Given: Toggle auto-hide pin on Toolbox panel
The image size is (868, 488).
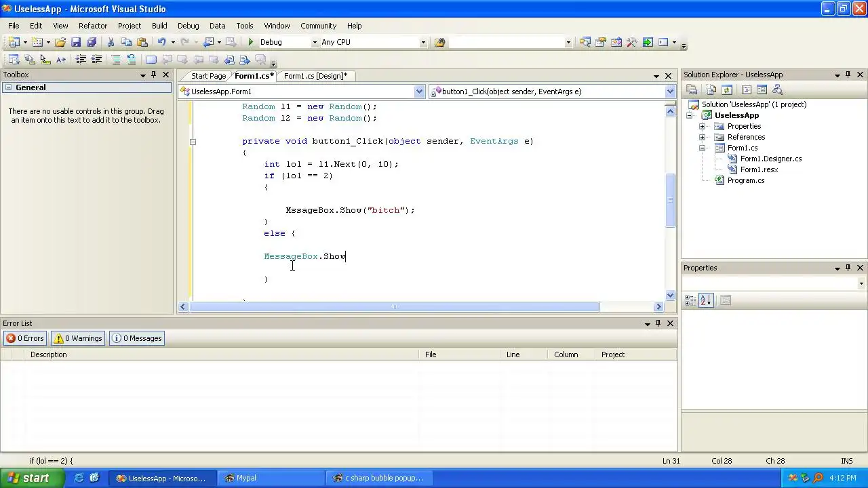Looking at the screenshot, I should 154,75.
